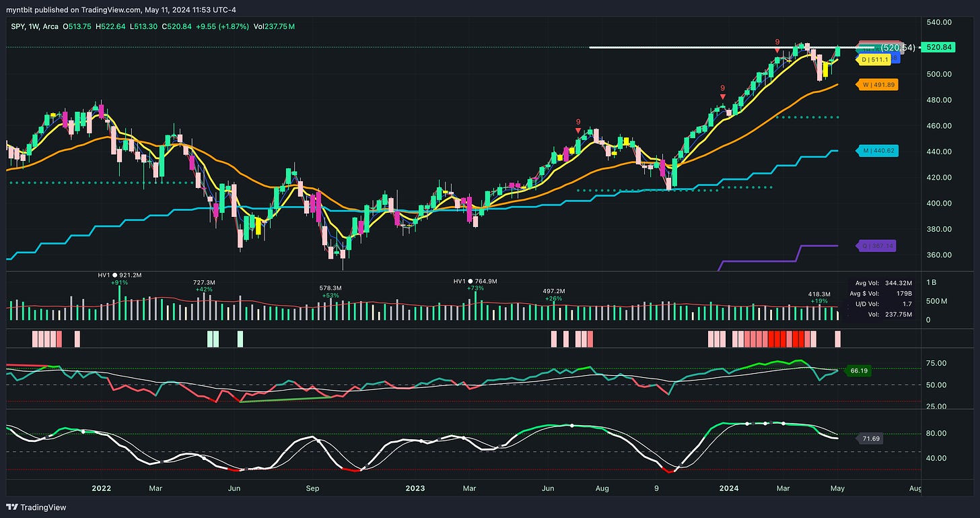Image resolution: width=980 pixels, height=518 pixels.
Task: Click the (520.54) horizontal line label
Action: [x=898, y=47]
